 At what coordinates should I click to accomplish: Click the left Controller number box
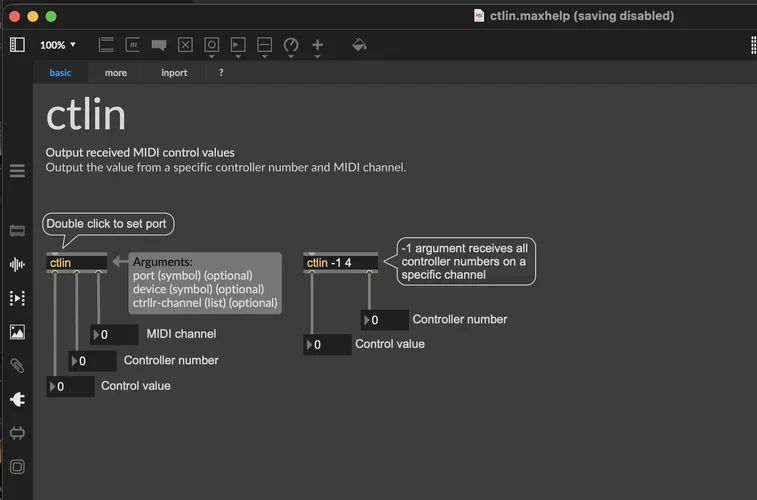click(x=92, y=361)
